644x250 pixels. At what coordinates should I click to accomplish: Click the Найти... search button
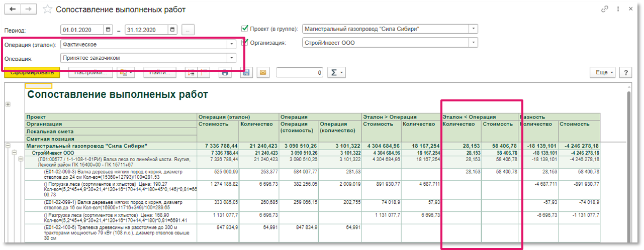coord(160,73)
